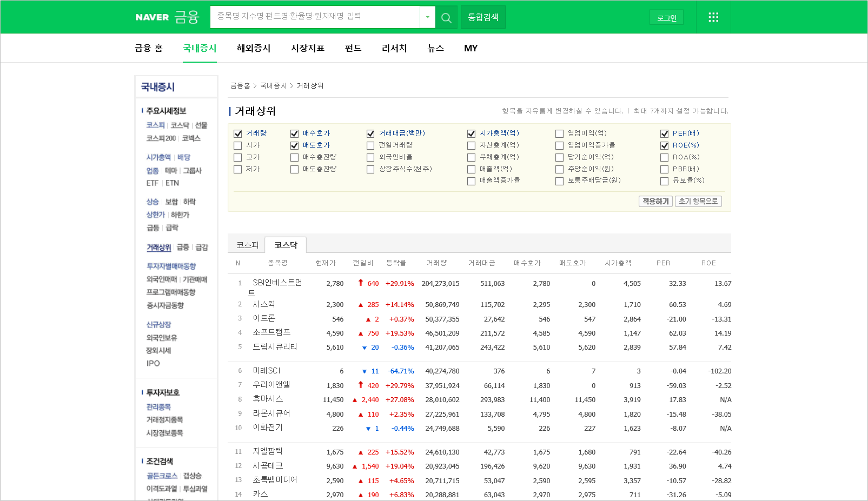Open sidebar 상한가 link

pos(155,215)
